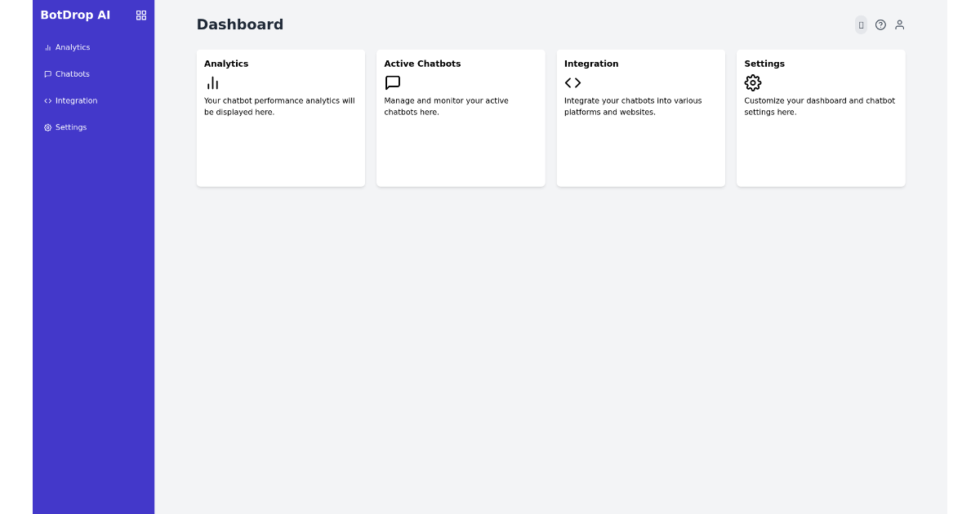
Task: Click the user profile icon in top bar
Action: [899, 24]
